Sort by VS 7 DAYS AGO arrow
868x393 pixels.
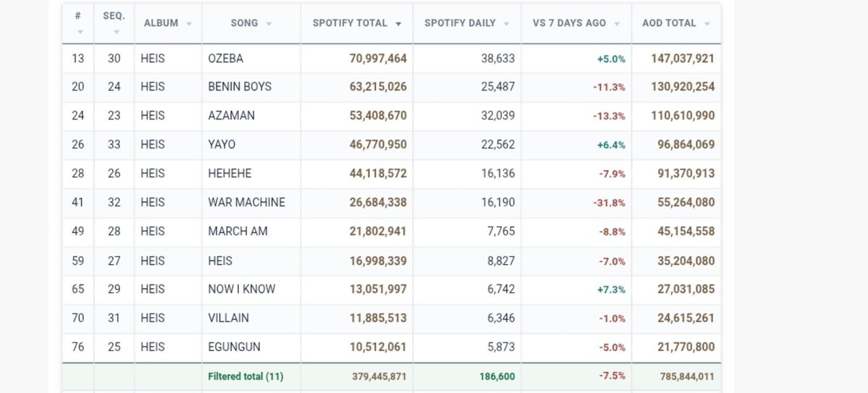tap(617, 24)
